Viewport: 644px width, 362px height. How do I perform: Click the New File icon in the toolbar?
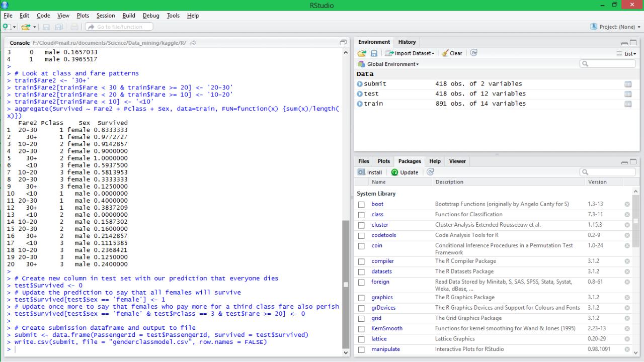click(x=6, y=27)
